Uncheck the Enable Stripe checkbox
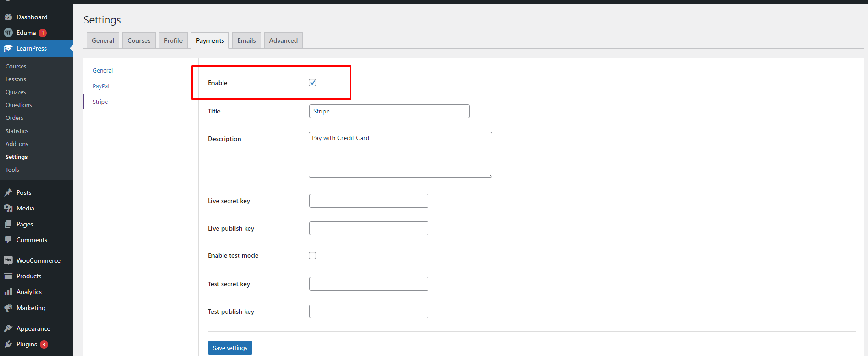Viewport: 868px width, 356px height. tap(312, 83)
